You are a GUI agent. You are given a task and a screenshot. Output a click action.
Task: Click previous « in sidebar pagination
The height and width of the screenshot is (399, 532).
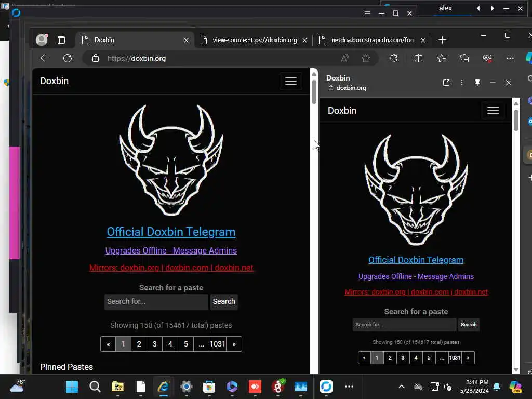coord(364,357)
